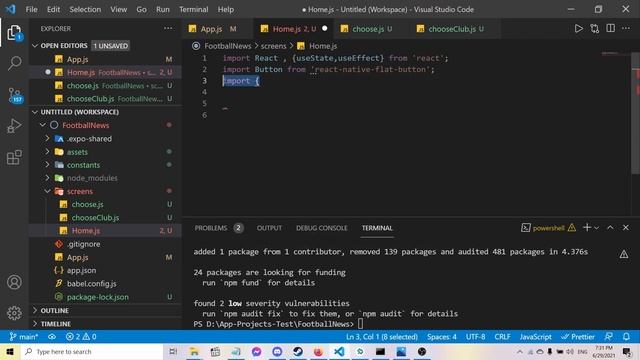Expand the .expo-shared folder

[x=48, y=138]
